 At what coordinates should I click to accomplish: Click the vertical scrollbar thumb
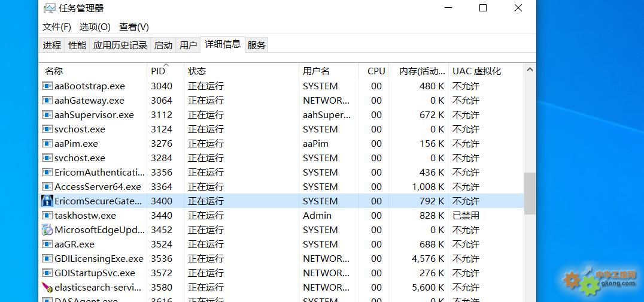coord(530,194)
